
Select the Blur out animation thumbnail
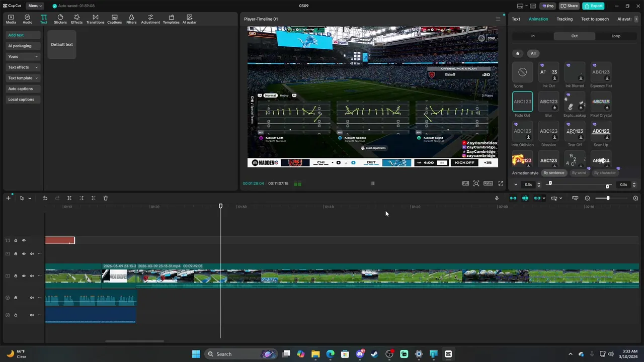pos(548,102)
